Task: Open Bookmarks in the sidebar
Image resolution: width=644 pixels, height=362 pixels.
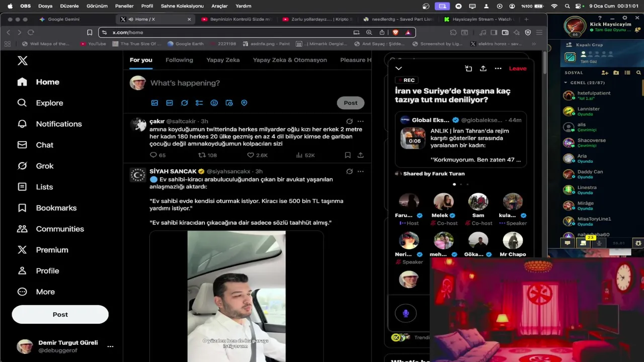Action: point(47,208)
